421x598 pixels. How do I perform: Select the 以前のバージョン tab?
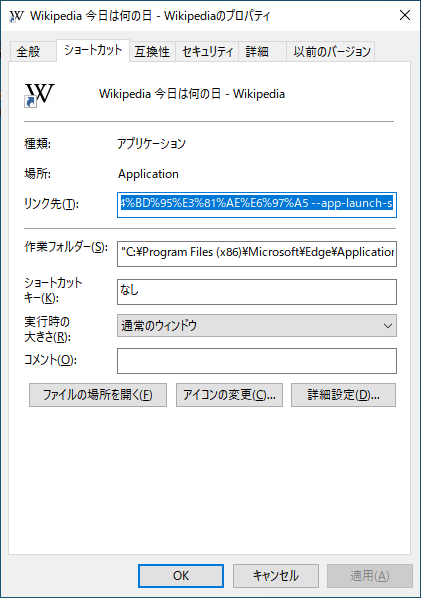(332, 51)
